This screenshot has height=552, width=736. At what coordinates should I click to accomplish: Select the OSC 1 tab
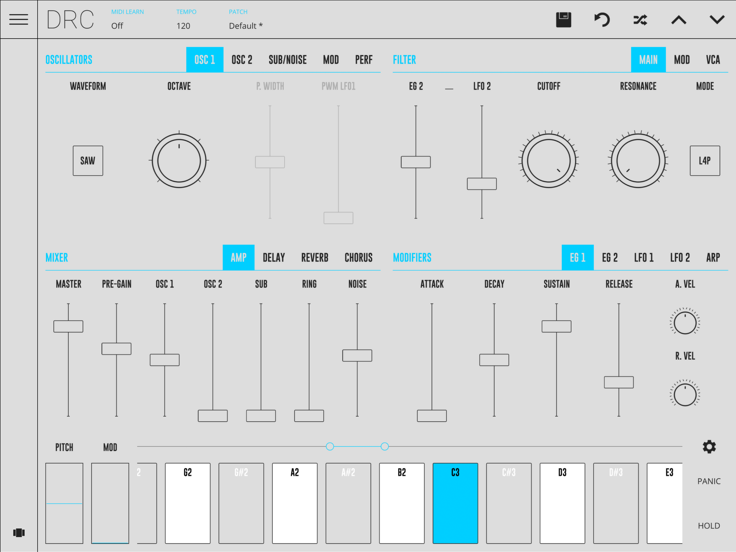click(205, 60)
